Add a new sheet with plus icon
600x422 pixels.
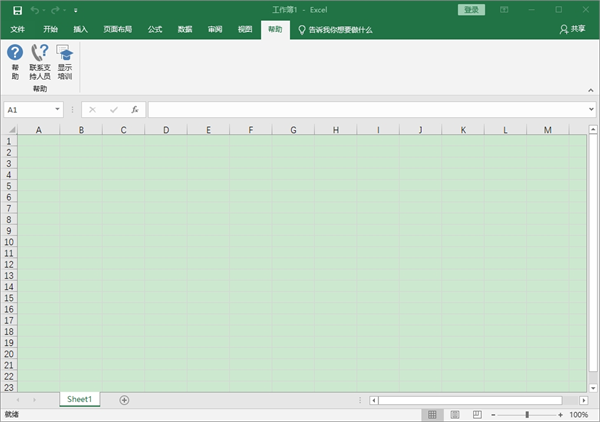124,400
